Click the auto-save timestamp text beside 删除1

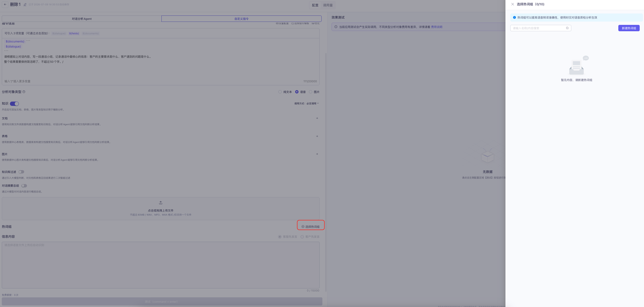49,5
